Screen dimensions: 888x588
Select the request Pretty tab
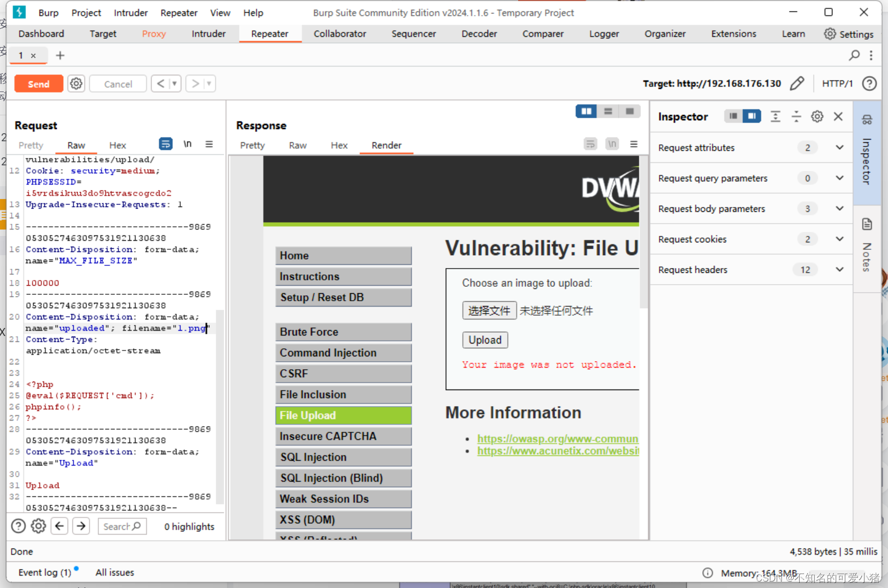[x=31, y=145]
